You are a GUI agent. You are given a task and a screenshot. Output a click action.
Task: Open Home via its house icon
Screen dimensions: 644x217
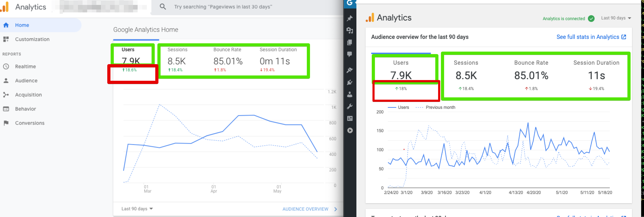pyautogui.click(x=6, y=25)
